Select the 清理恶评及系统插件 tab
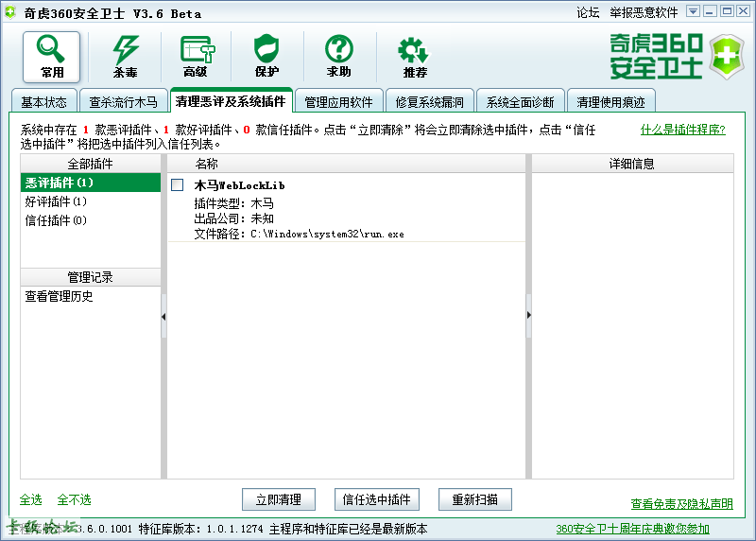The height and width of the screenshot is (541, 756). [x=231, y=100]
